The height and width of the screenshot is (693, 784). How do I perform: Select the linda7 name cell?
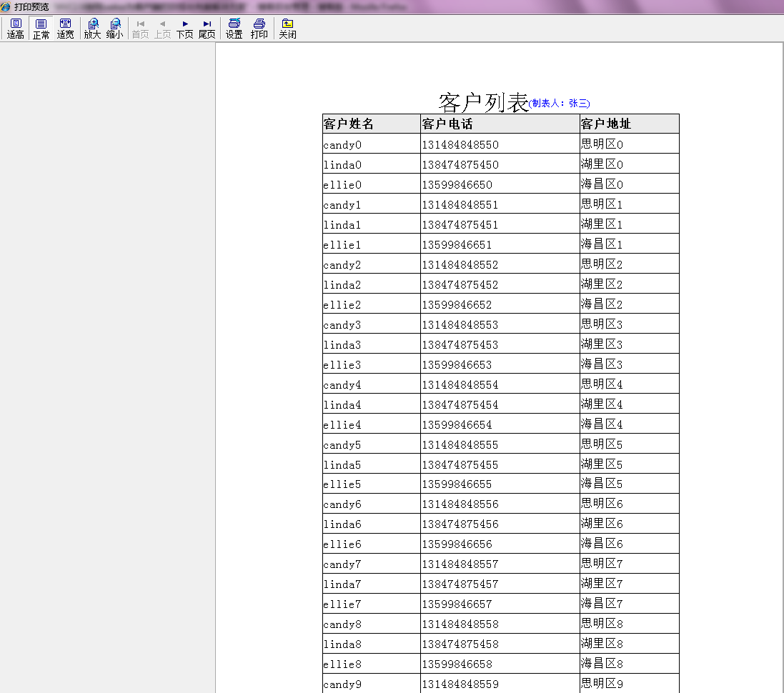(371, 584)
